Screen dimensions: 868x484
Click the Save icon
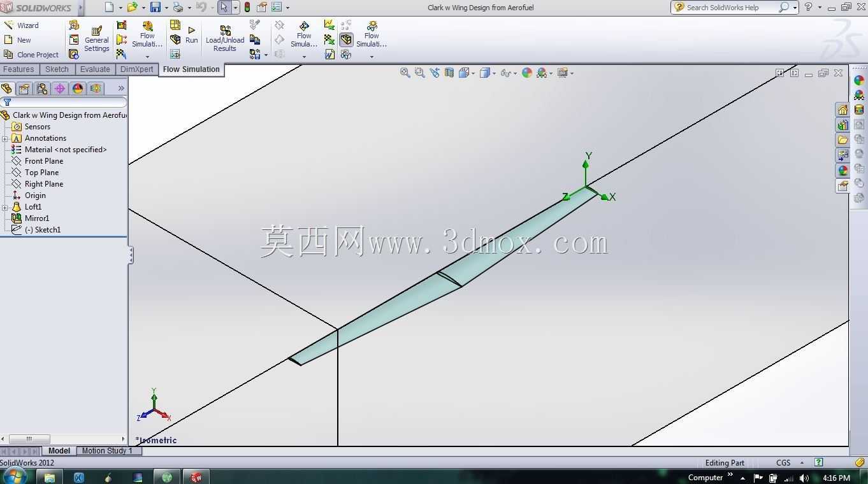coord(156,8)
